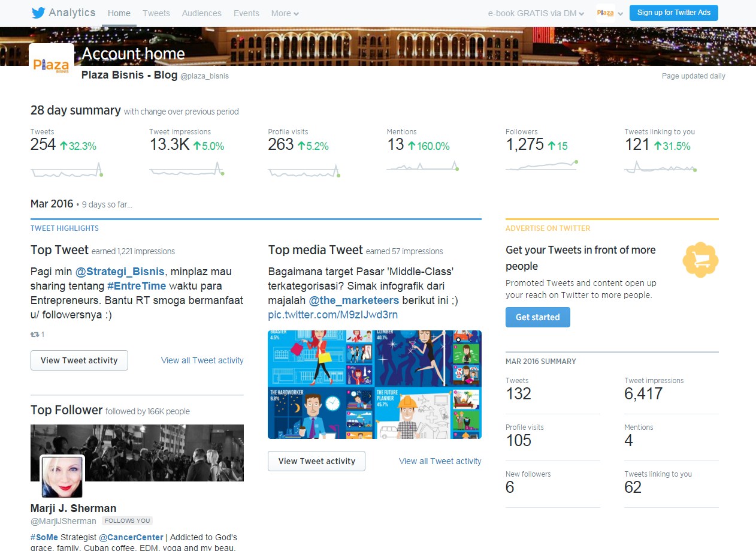Switch to the Tweets tab
The width and height of the screenshot is (756, 551).
tap(156, 13)
